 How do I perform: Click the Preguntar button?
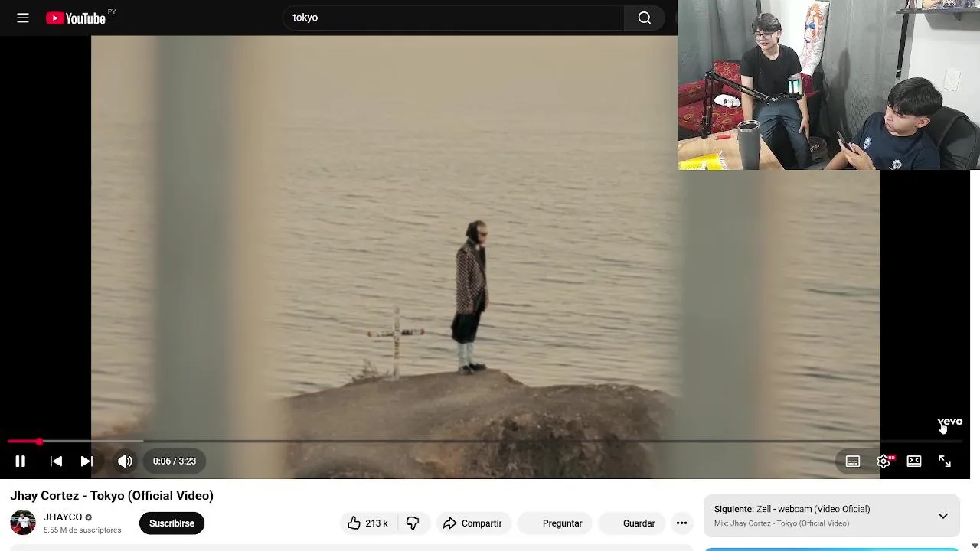click(554, 523)
